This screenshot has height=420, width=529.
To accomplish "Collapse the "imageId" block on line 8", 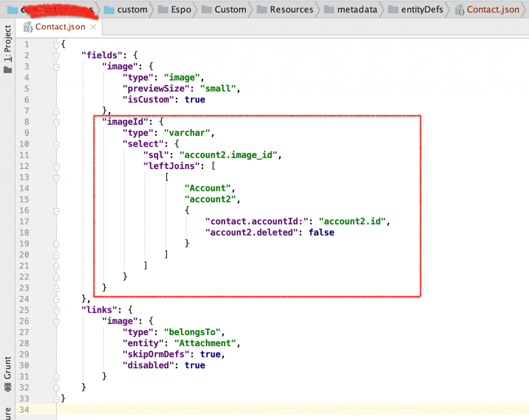I will point(56,122).
